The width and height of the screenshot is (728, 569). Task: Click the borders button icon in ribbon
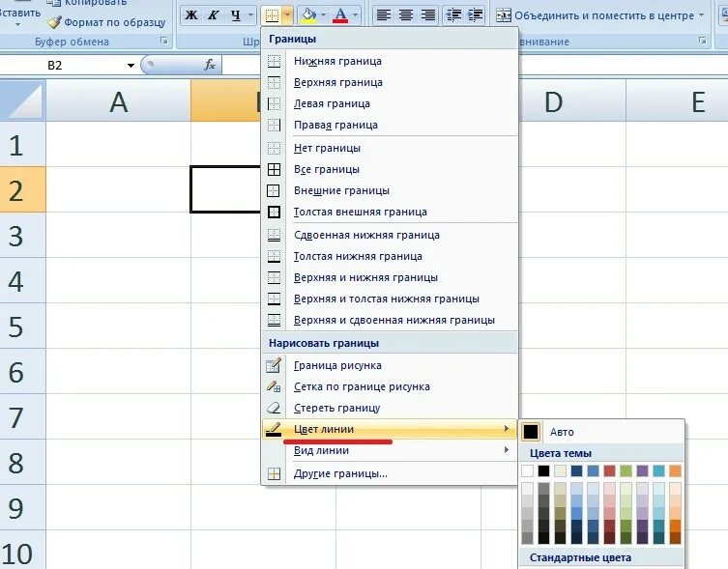(x=272, y=15)
